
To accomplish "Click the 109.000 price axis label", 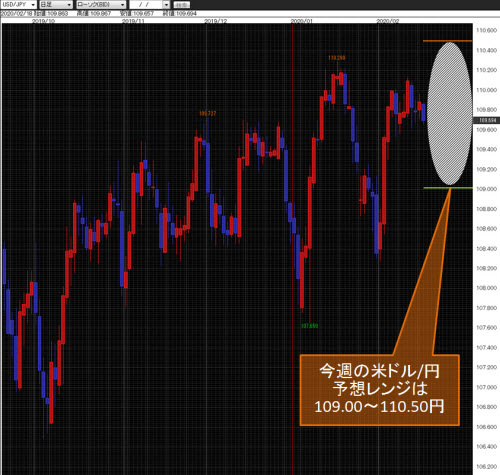I will (486, 189).
